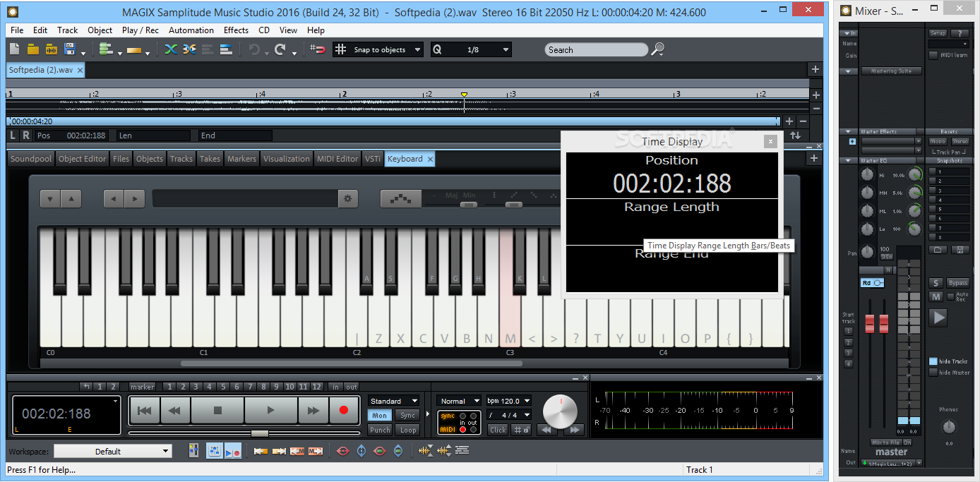Open the keyboard gear settings icon
980x482 pixels.
tap(347, 199)
